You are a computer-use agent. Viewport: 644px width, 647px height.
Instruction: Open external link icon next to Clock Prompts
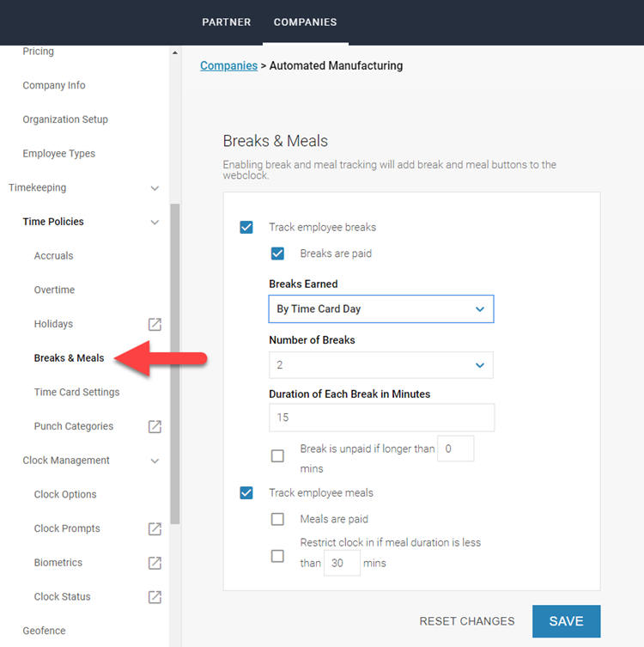(155, 528)
